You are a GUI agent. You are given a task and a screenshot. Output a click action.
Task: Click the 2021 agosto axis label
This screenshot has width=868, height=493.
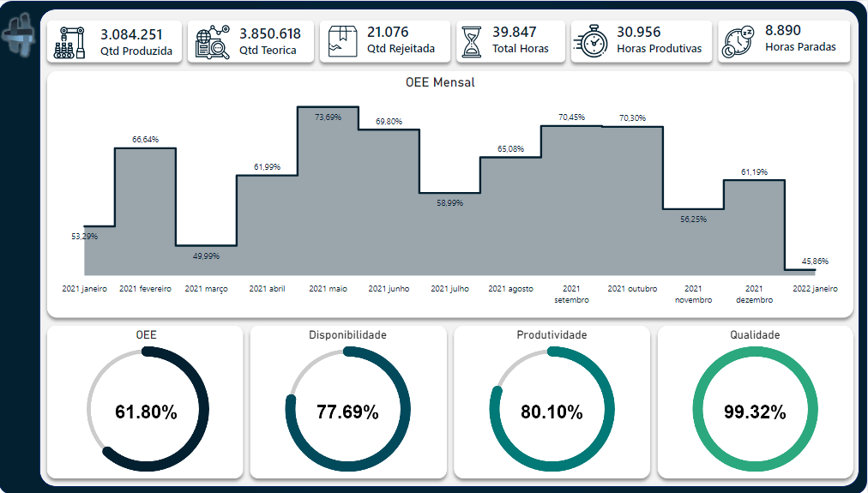(511, 289)
